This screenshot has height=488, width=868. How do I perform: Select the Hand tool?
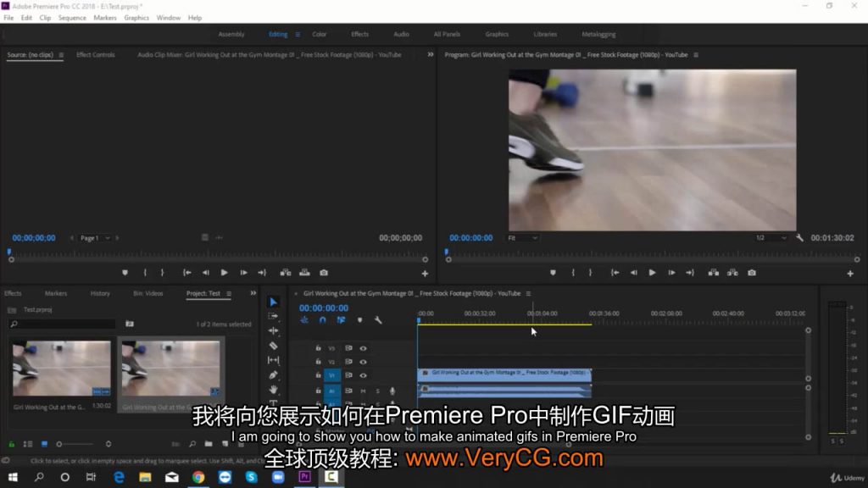click(x=274, y=390)
